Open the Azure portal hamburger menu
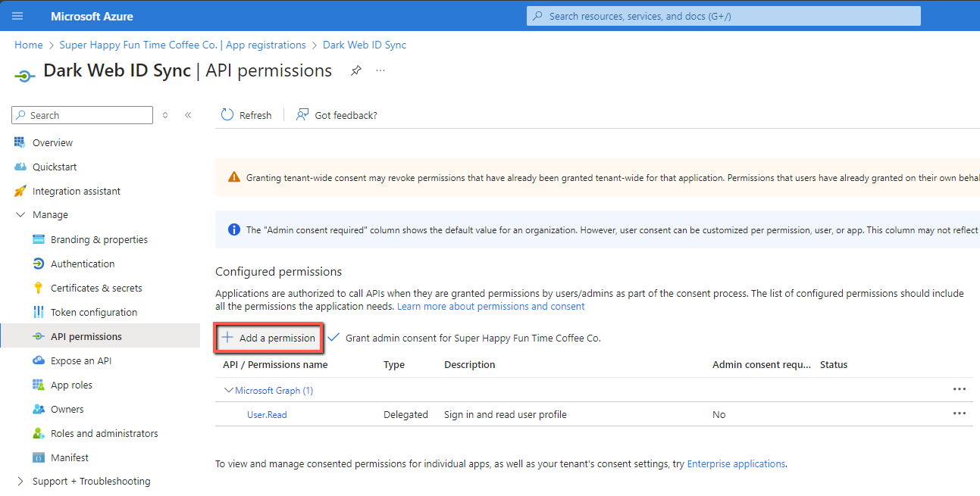Image resolution: width=980 pixels, height=496 pixels. 17,15
